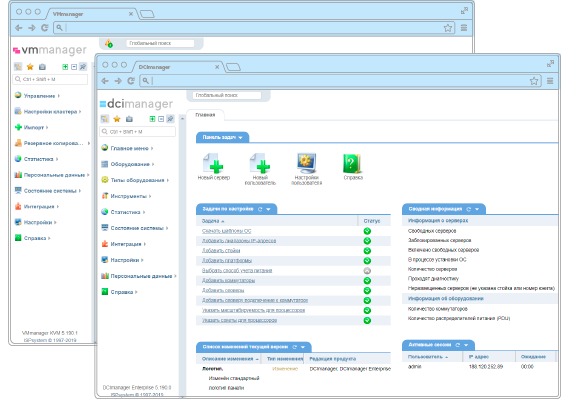Click the forward arrow in VMmanager browser window
This screenshot has height=399, width=569.
click(x=32, y=28)
